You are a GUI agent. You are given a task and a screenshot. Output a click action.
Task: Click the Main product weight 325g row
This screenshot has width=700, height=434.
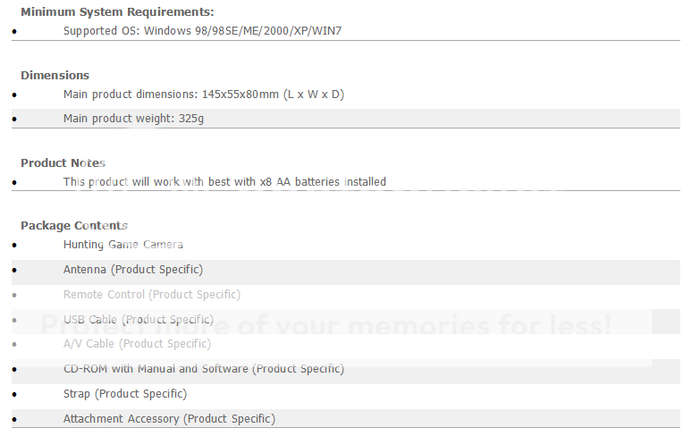(x=346, y=118)
